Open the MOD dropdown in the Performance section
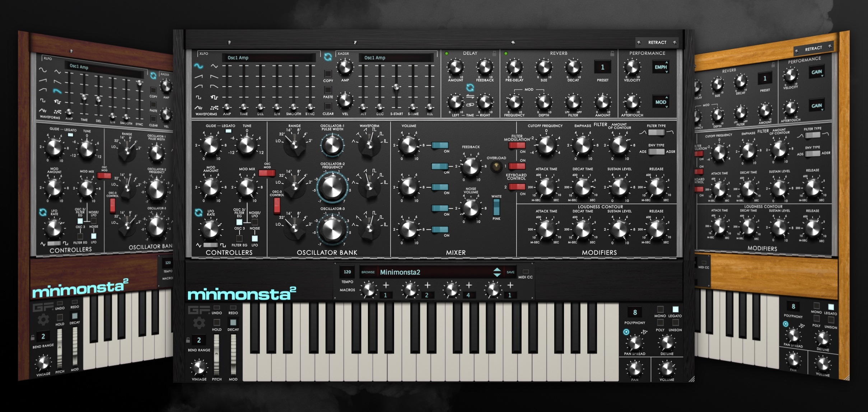Image resolution: width=868 pixels, height=412 pixels. pyautogui.click(x=661, y=102)
